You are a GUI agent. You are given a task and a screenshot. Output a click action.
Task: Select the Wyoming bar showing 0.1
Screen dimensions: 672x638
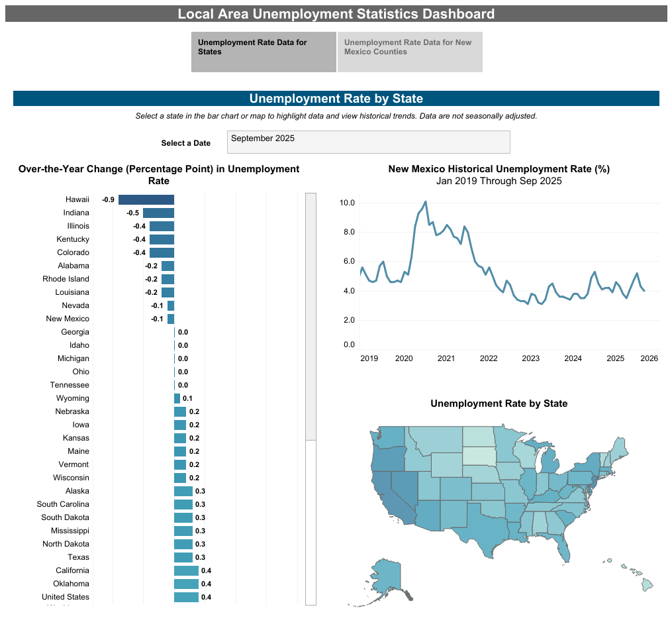tap(176, 398)
